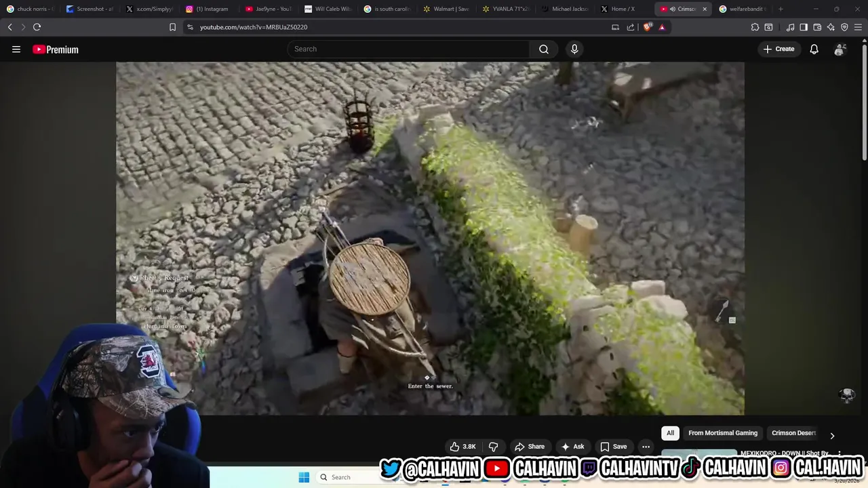
Task: Save the video to a playlist
Action: tap(613, 447)
